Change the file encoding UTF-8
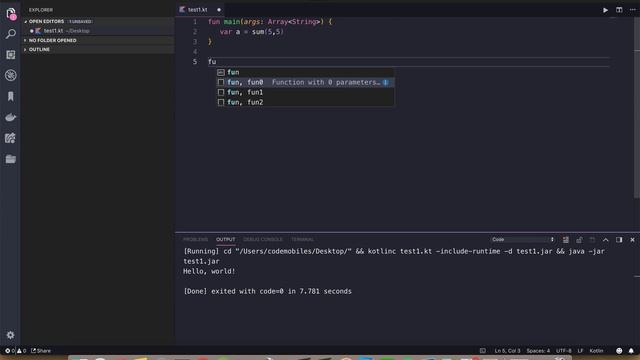The width and height of the screenshot is (640, 360). [x=564, y=351]
